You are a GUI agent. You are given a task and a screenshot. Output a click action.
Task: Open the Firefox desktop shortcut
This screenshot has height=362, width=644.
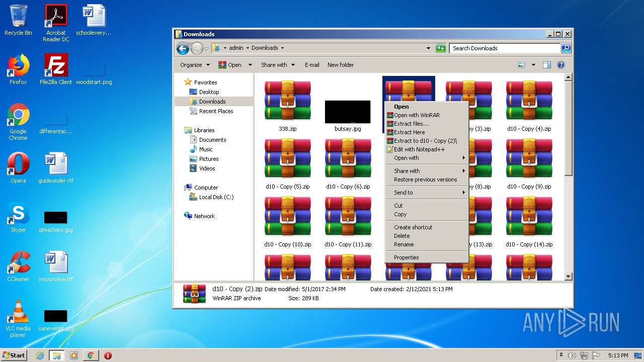click(18, 69)
